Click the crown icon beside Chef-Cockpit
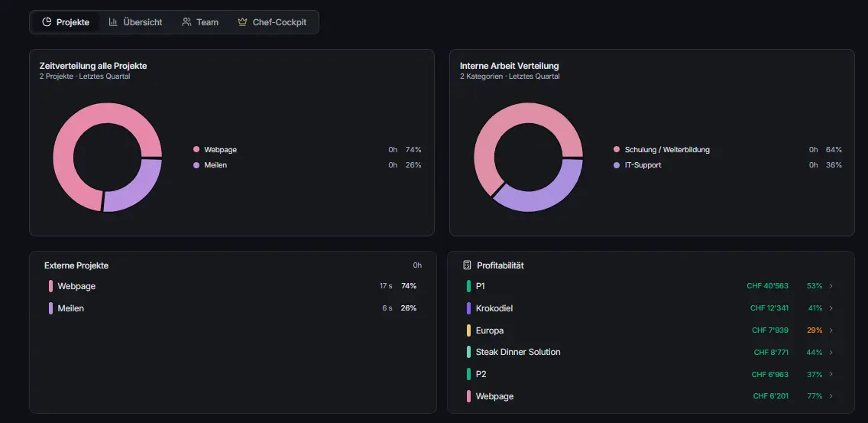Viewport: 868px width, 423px height. pyautogui.click(x=242, y=22)
